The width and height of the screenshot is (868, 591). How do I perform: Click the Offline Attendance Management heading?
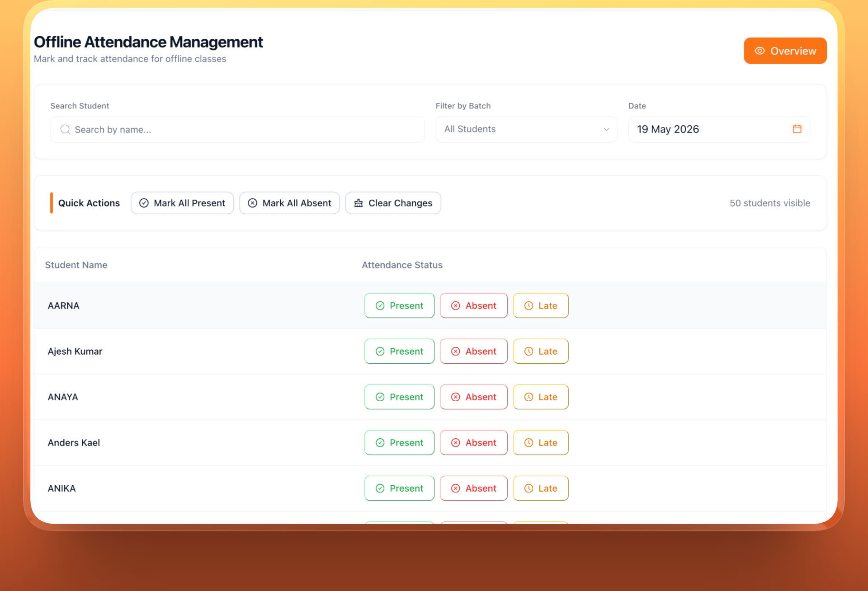[148, 42]
